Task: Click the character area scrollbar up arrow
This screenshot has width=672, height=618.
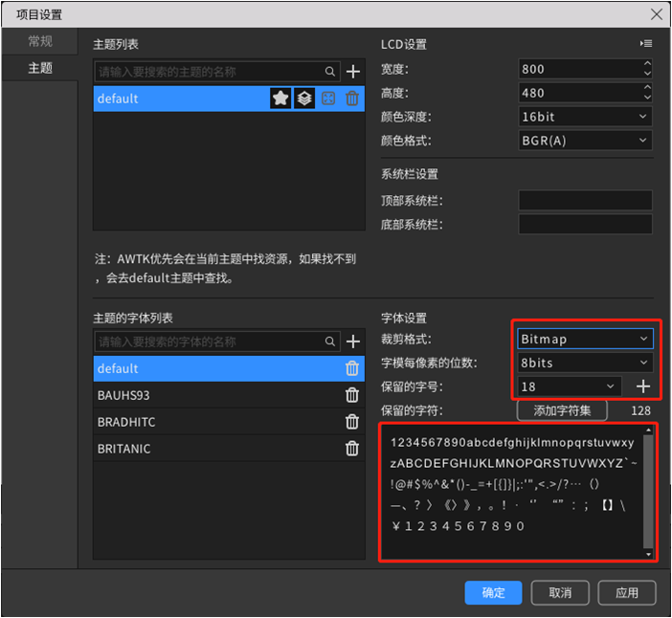Action: [x=648, y=430]
